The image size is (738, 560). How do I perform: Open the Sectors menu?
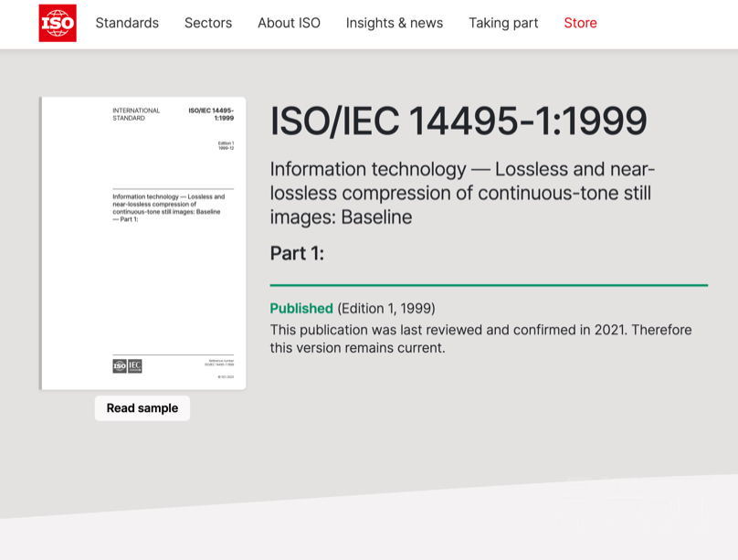click(208, 23)
